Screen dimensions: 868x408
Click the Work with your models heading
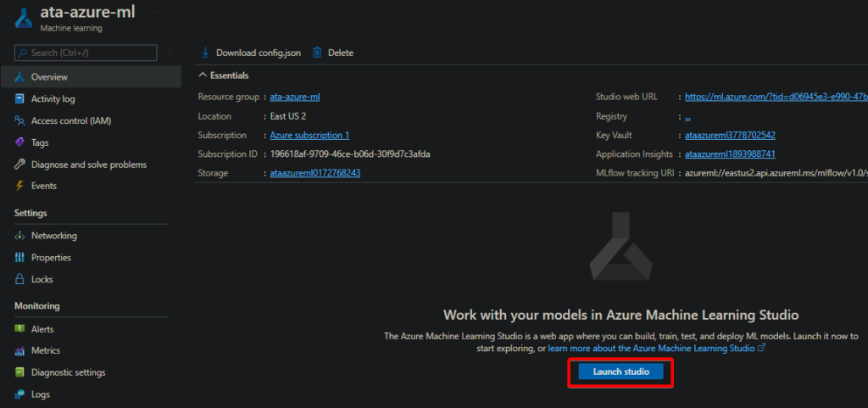(621, 315)
